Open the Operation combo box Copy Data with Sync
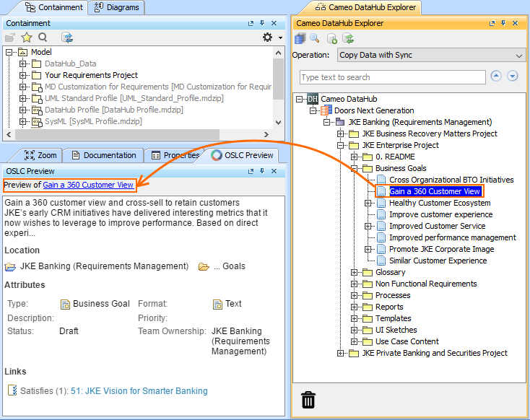Viewport: 530px width, 420px height. click(431, 55)
